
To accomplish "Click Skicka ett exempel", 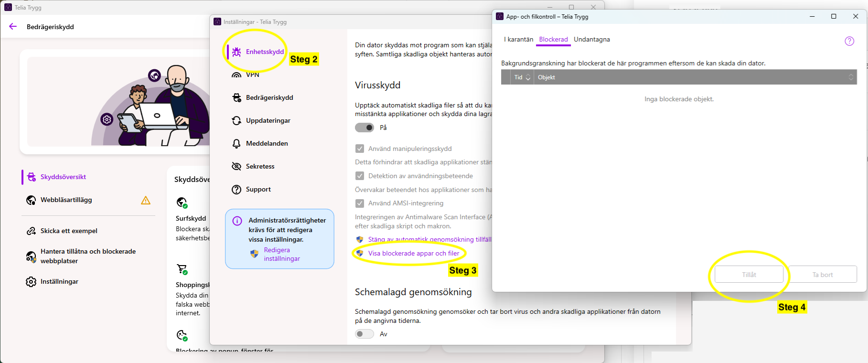I will 69,231.
